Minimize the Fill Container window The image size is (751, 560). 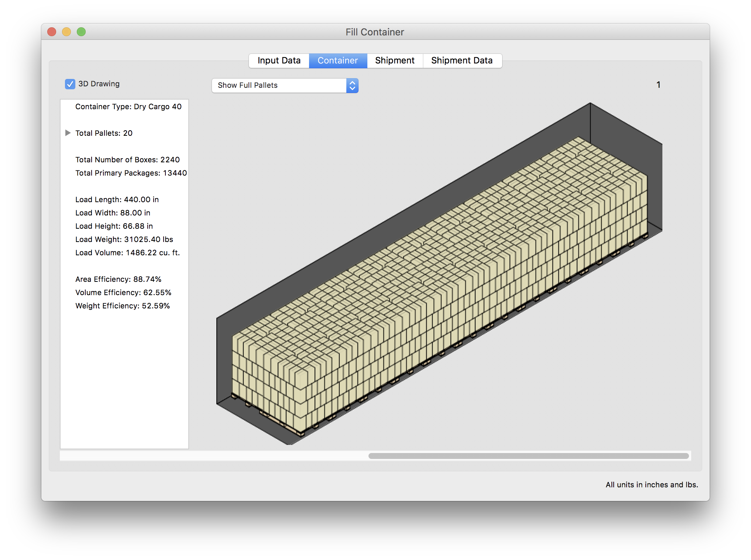point(66,32)
